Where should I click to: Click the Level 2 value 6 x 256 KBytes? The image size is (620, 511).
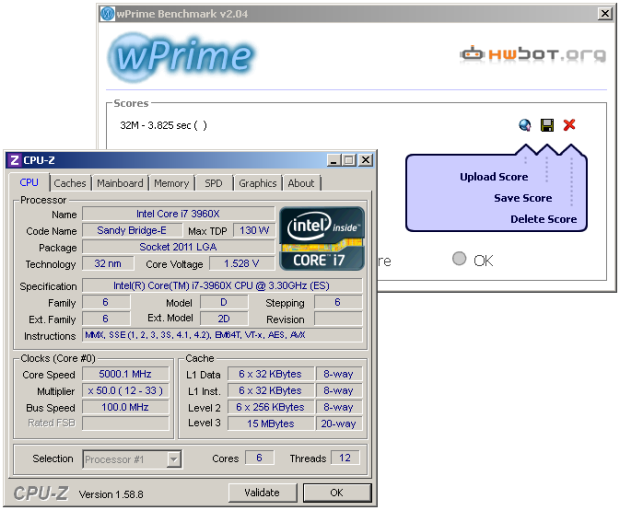[x=270, y=407]
